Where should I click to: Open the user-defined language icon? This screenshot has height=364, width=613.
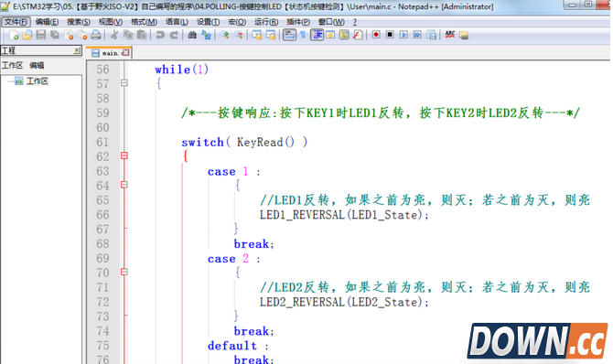[x=330, y=35]
